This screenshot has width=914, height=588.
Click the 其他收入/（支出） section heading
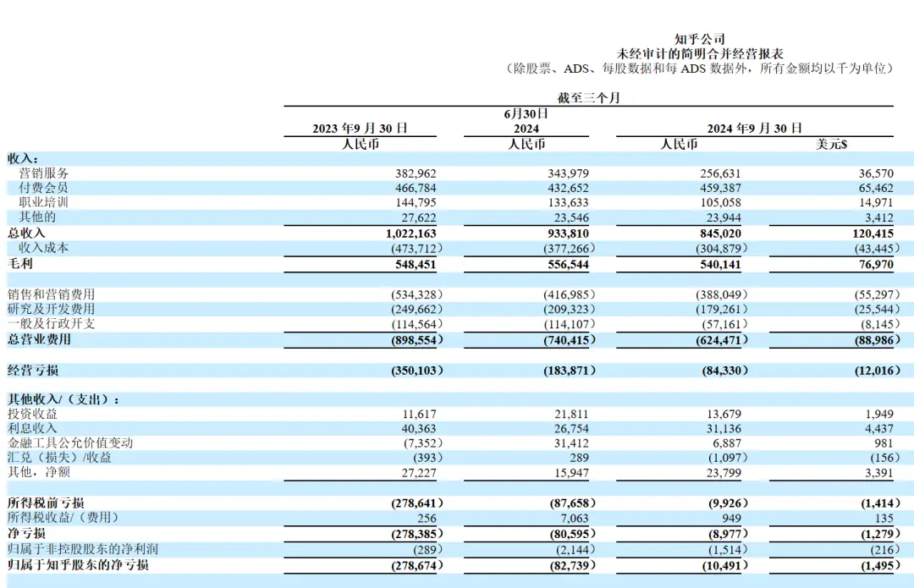coord(63,399)
